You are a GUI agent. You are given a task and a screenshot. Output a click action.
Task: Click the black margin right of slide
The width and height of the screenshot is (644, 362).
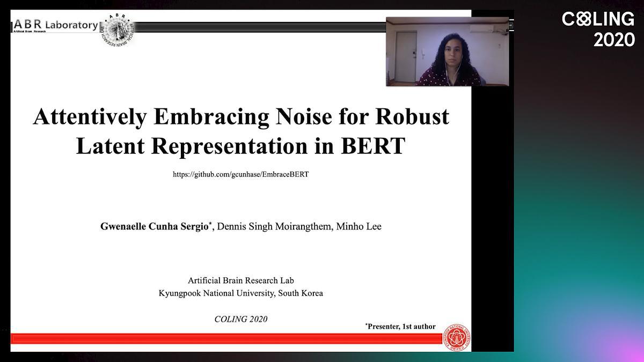(492, 215)
